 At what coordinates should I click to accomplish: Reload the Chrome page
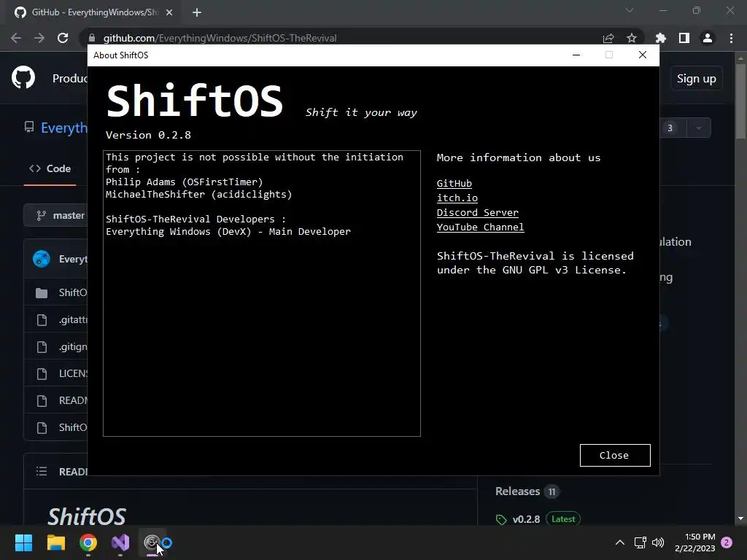pos(63,38)
